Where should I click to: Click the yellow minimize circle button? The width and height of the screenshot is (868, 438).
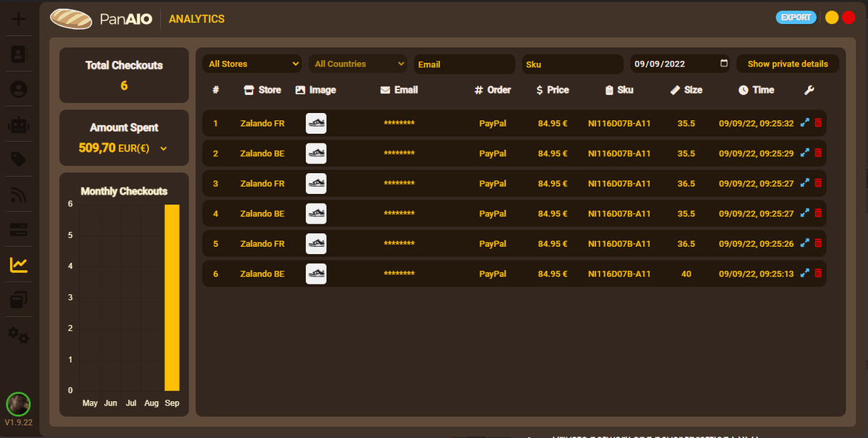[832, 17]
